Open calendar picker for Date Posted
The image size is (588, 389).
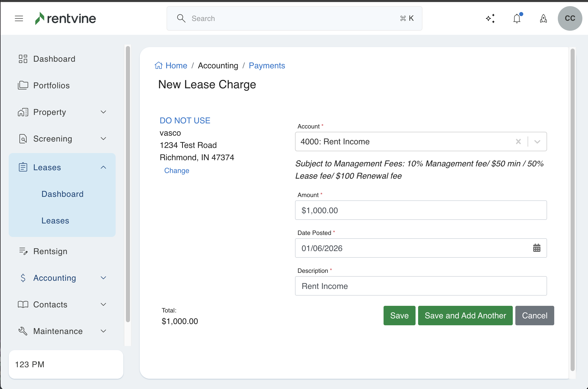tap(537, 248)
